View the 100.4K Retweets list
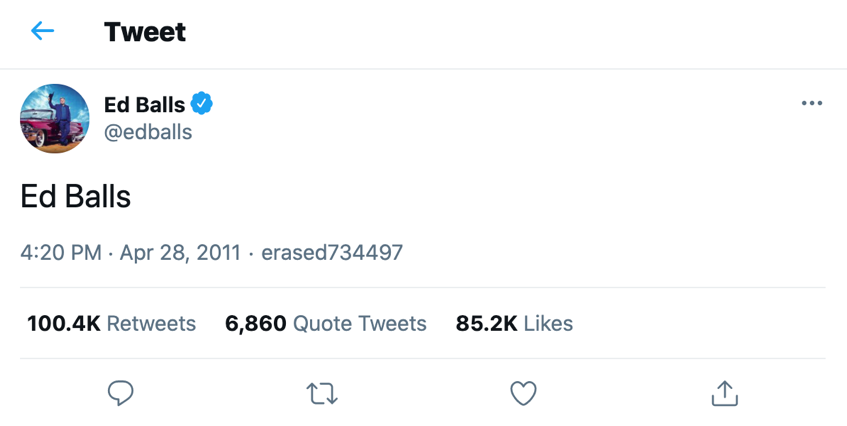The width and height of the screenshot is (847, 426). point(111,323)
